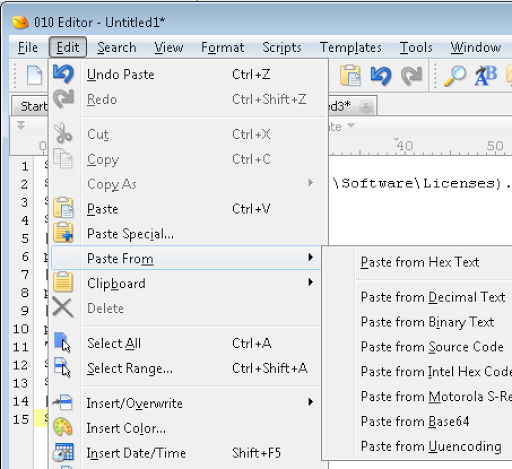Viewport: 512px width, 469px height.
Task: Open the Templates menu
Action: [351, 47]
